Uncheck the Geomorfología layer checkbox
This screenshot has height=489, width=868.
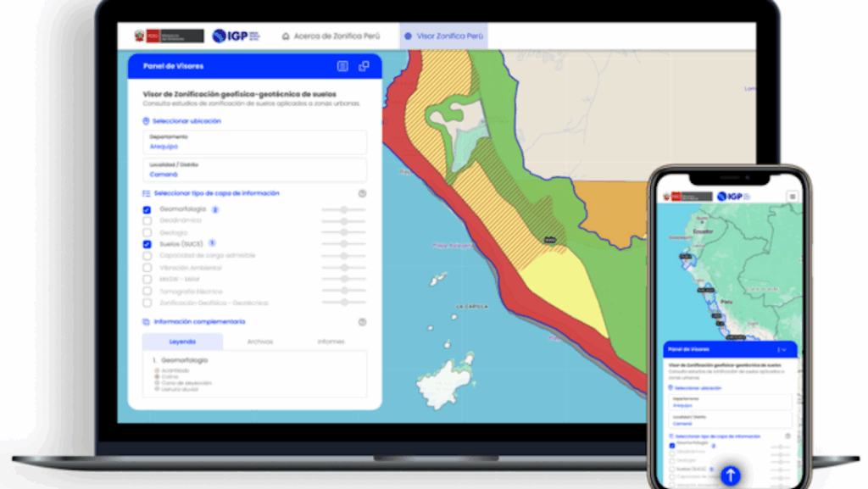147,209
